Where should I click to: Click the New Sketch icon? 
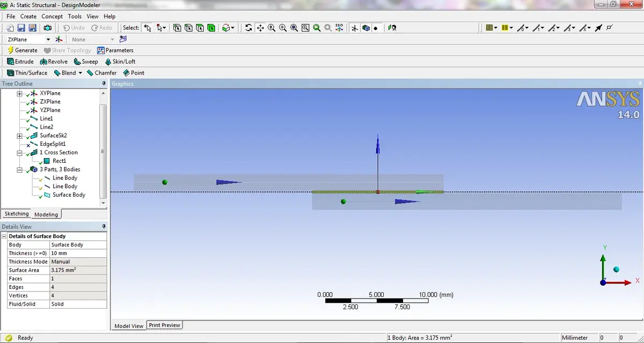point(123,39)
